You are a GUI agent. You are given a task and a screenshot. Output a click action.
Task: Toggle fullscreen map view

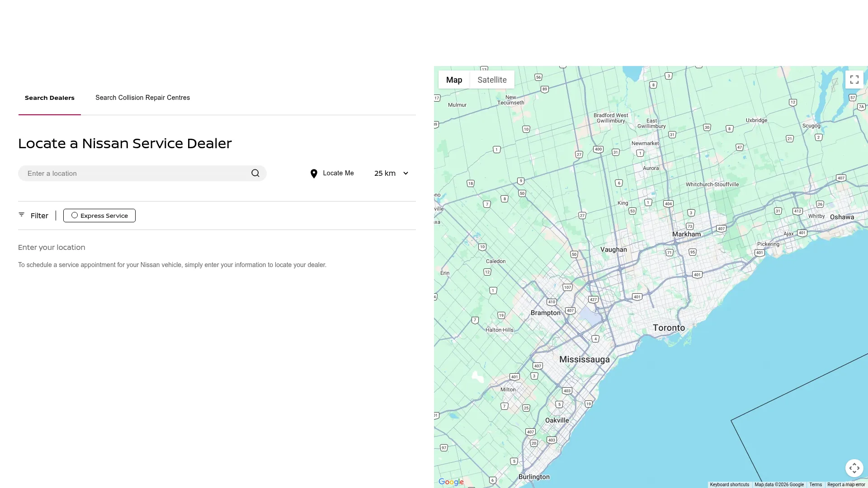click(x=854, y=80)
